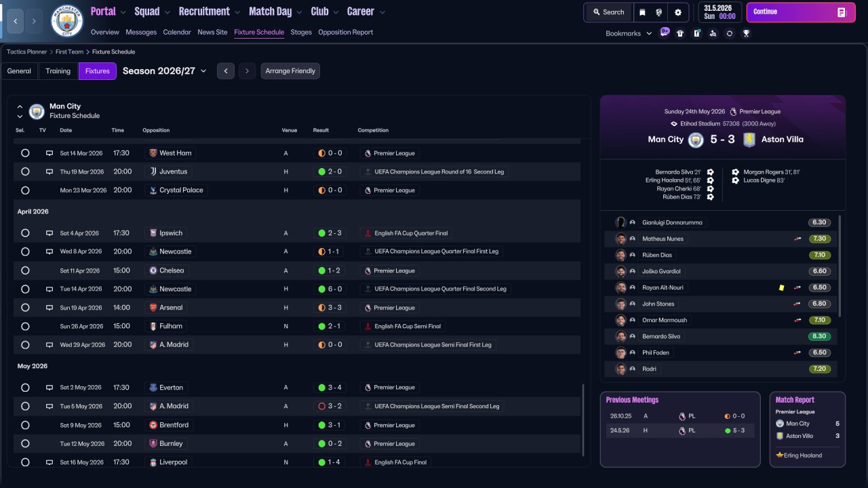Switch to the Training view button
The height and width of the screenshot is (488, 868).
pyautogui.click(x=58, y=71)
